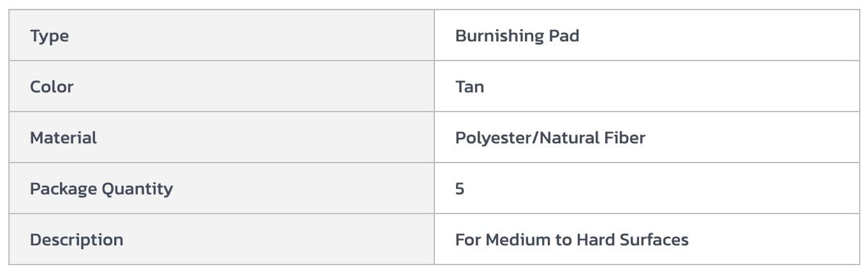The height and width of the screenshot is (276, 868).
Task: Click the "Material" row label
Action: tap(63, 138)
